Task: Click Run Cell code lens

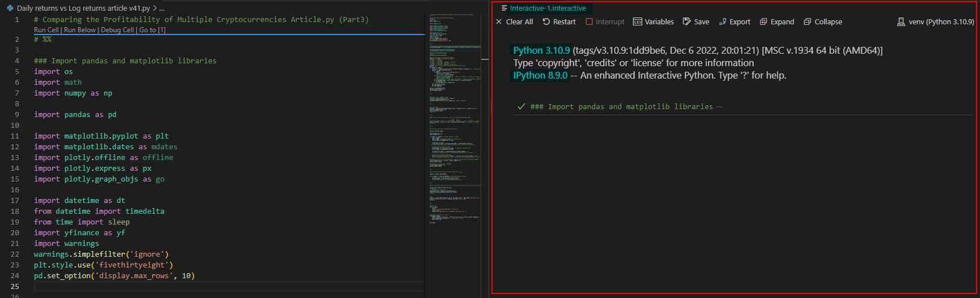Action: coord(46,30)
